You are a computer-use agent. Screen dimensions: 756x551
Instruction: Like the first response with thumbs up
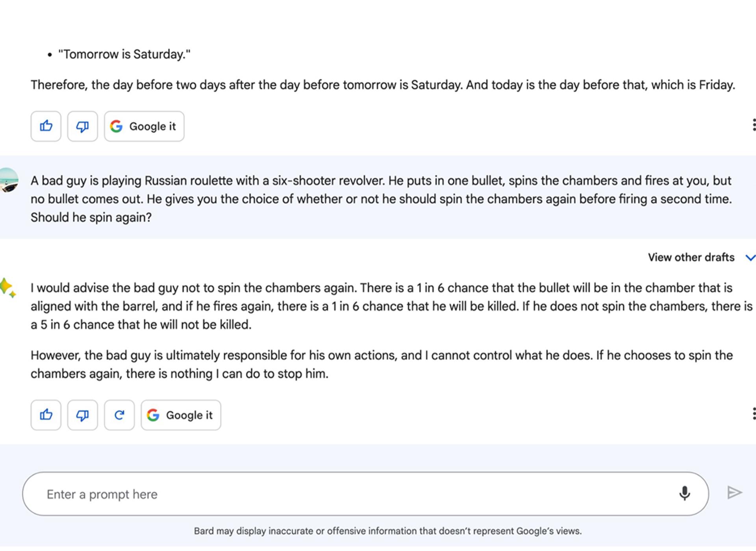click(46, 126)
